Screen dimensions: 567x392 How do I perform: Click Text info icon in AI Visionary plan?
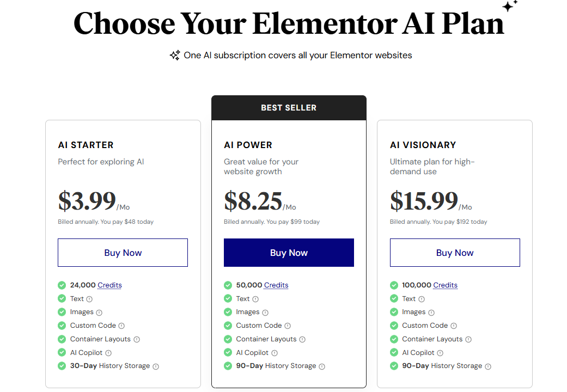click(x=422, y=299)
